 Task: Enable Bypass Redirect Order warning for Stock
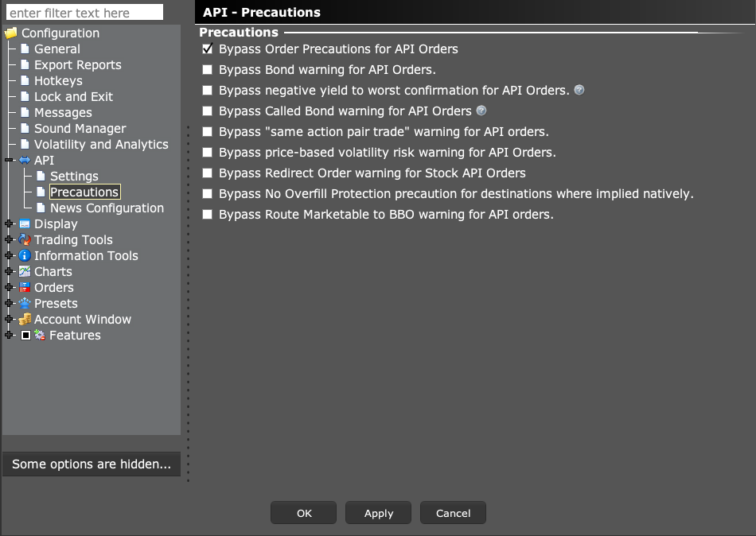coord(208,173)
